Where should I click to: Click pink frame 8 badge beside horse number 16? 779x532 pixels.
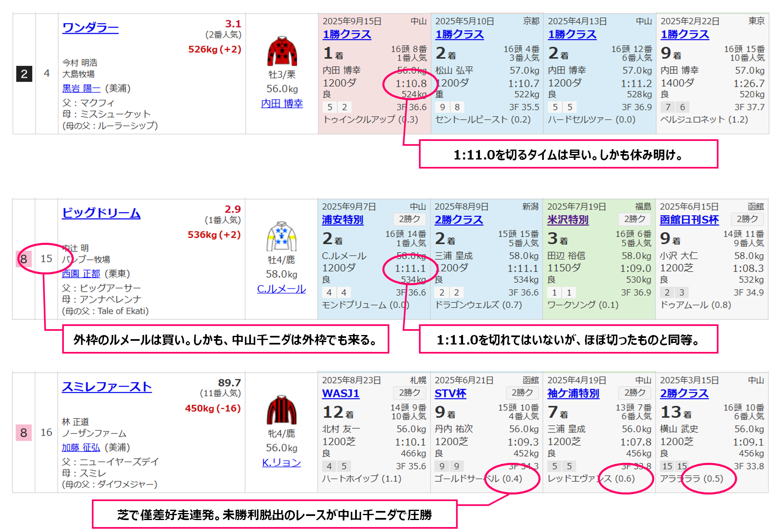click(x=23, y=432)
